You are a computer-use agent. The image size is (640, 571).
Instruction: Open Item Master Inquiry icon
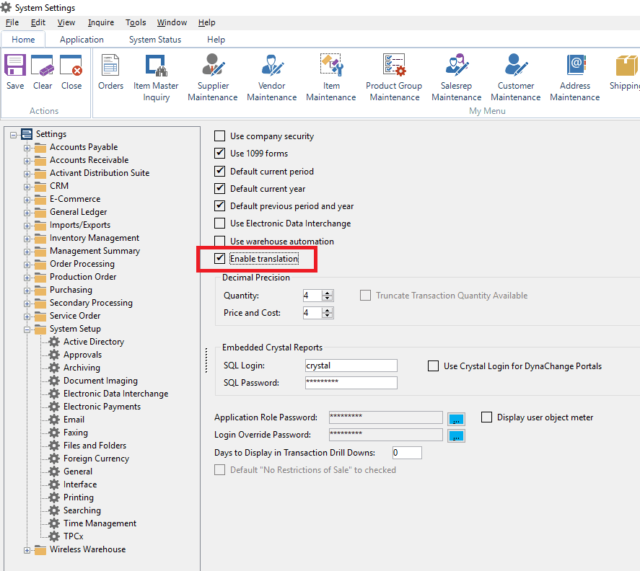pos(156,65)
